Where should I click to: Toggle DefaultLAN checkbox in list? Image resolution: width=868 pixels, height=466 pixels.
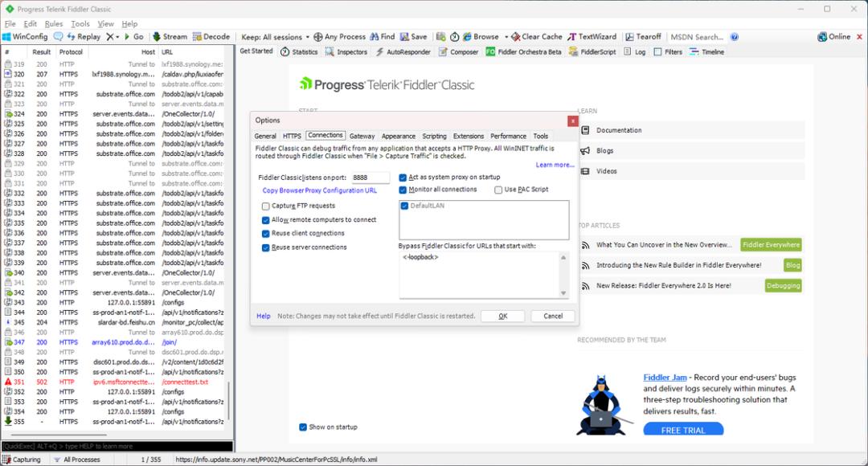click(404, 206)
